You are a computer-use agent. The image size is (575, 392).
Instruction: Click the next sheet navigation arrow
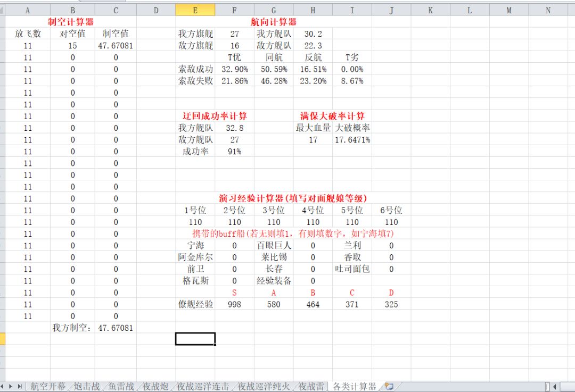click(x=10, y=386)
